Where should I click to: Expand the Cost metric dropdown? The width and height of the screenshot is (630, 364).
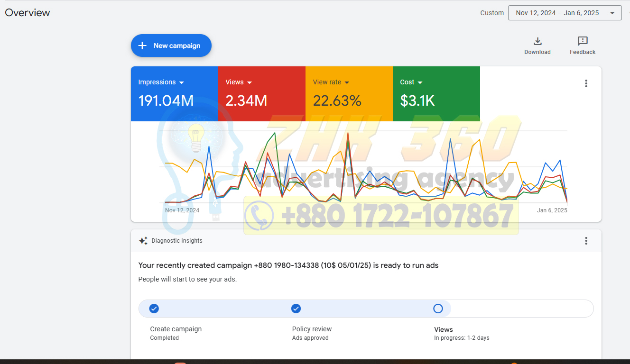(x=420, y=82)
